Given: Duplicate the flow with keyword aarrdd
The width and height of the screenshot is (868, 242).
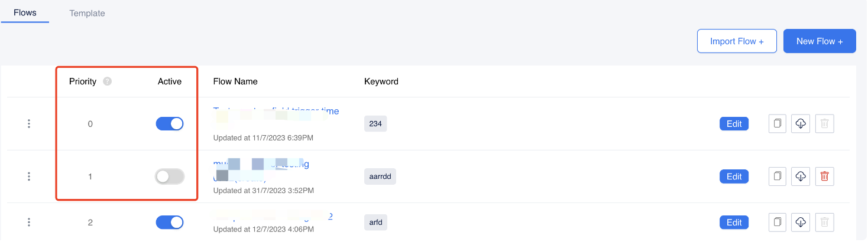Looking at the screenshot, I should pyautogui.click(x=778, y=176).
